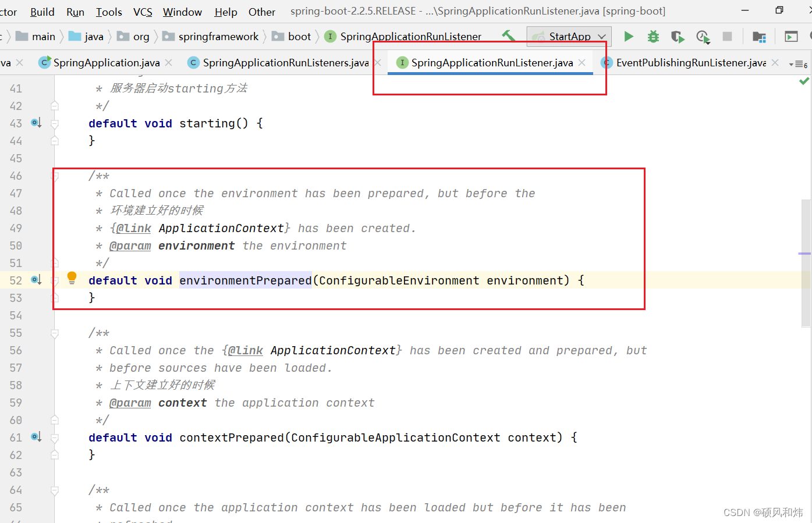Click 'starting()' method name on line 43

214,123
